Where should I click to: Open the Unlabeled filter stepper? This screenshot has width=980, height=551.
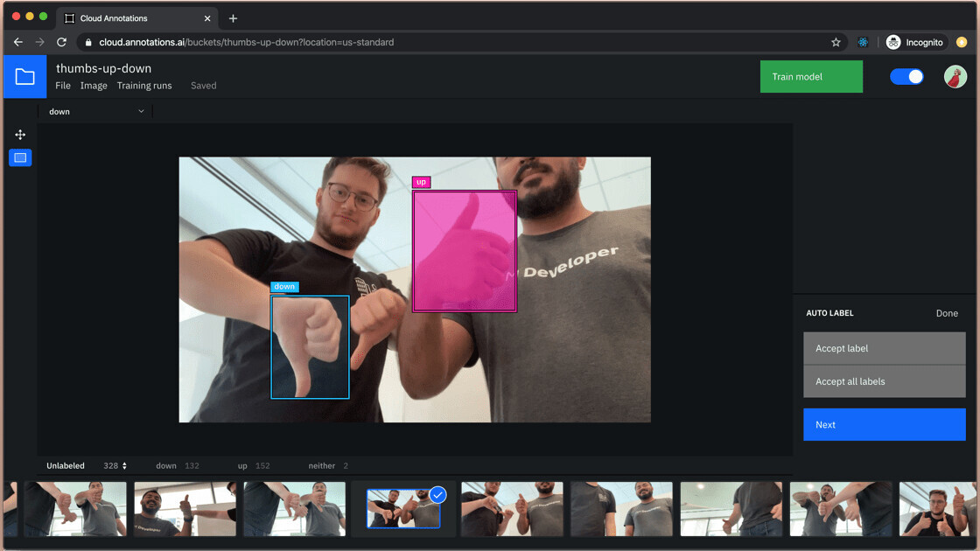click(123, 466)
